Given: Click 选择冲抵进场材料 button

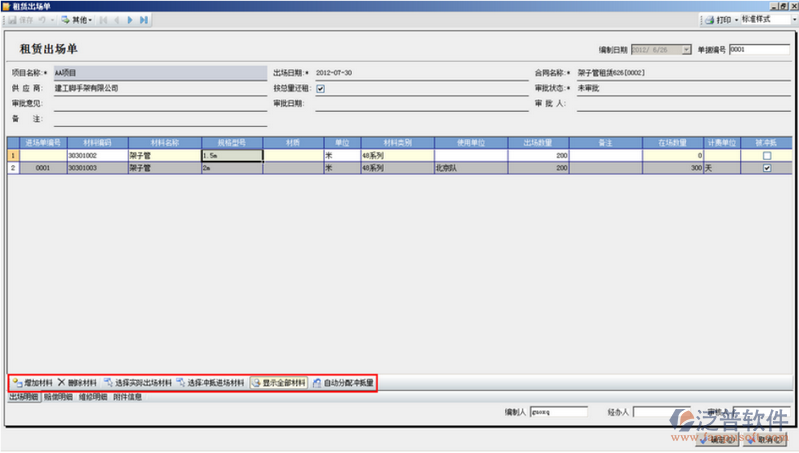Looking at the screenshot, I should [210, 383].
